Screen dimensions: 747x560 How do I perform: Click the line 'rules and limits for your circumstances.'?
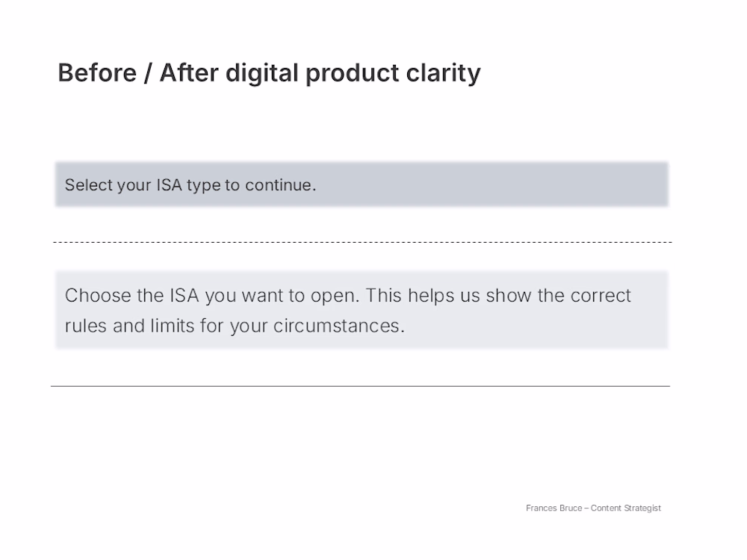(x=235, y=326)
